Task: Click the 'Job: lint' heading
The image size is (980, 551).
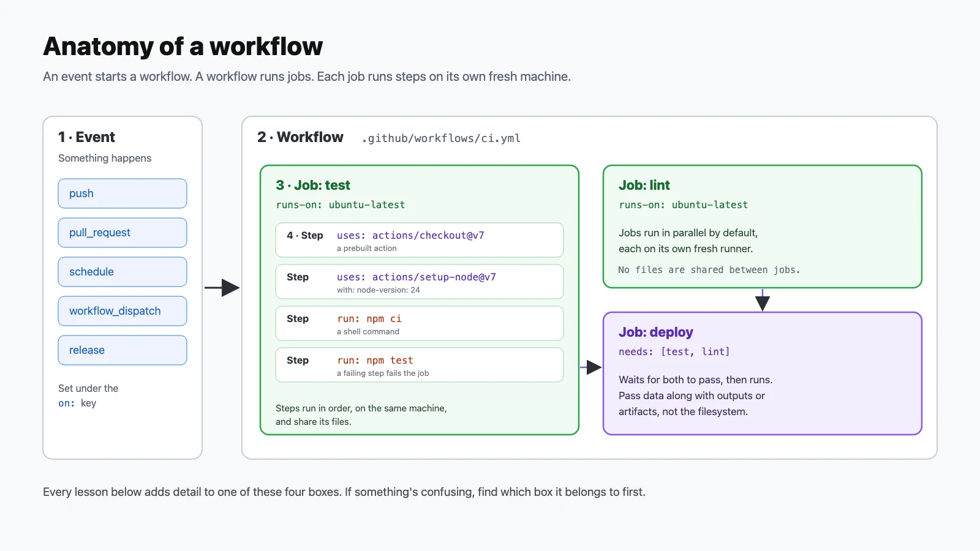Action: [x=644, y=185]
